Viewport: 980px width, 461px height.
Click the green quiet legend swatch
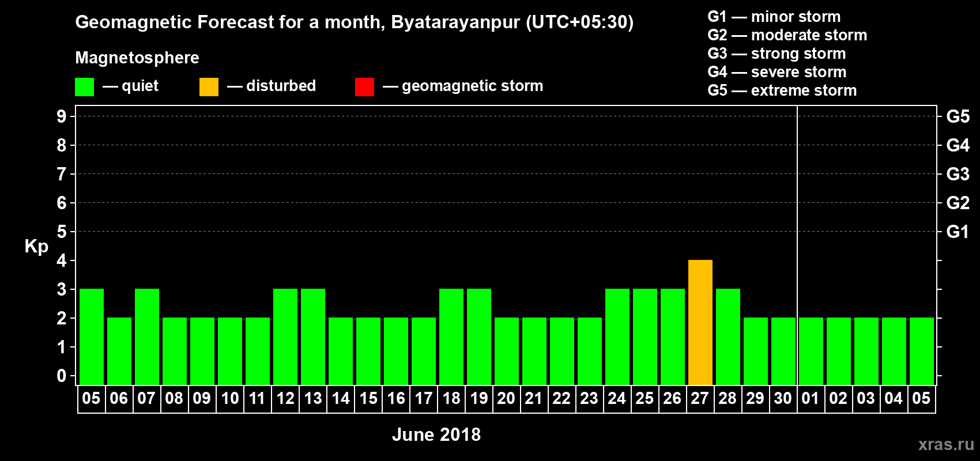pyautogui.click(x=84, y=87)
